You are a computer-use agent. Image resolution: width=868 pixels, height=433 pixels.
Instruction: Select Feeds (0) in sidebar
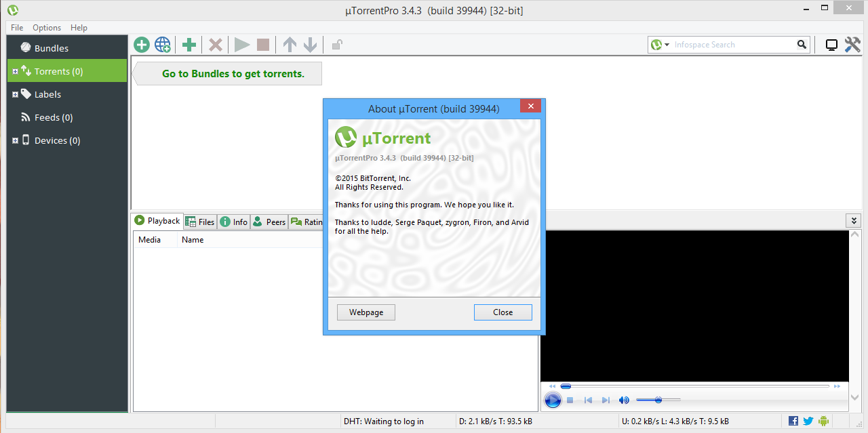[67, 117]
